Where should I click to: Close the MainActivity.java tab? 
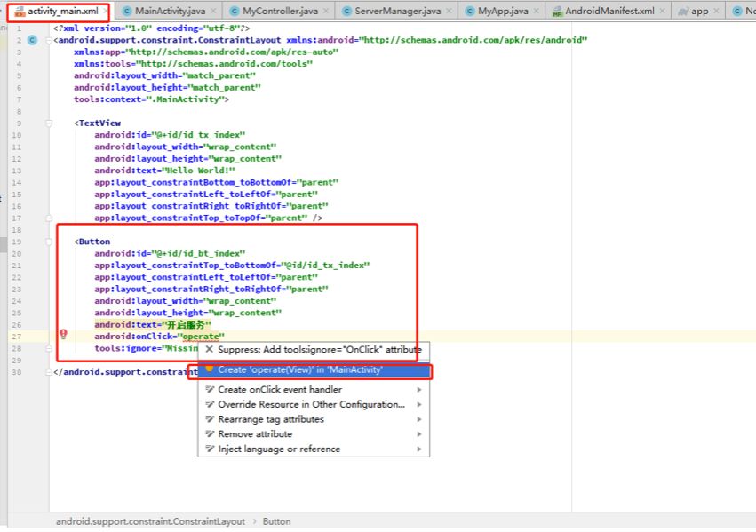point(213,11)
